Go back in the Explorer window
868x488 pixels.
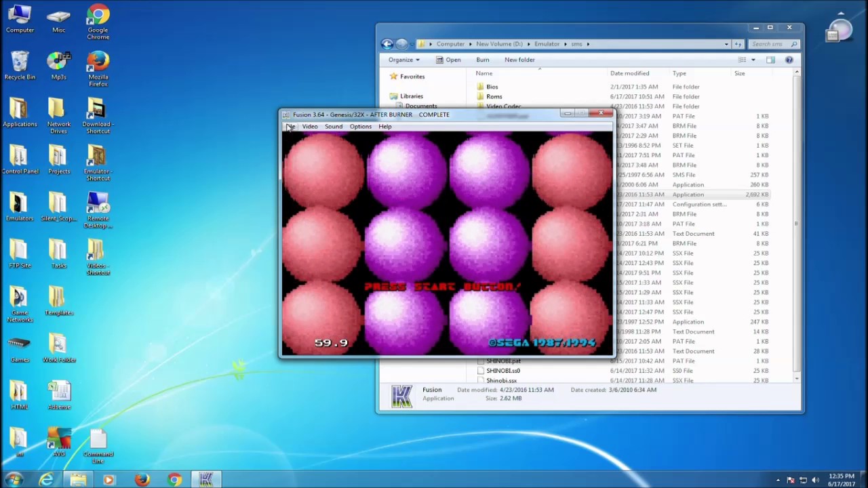click(x=387, y=44)
